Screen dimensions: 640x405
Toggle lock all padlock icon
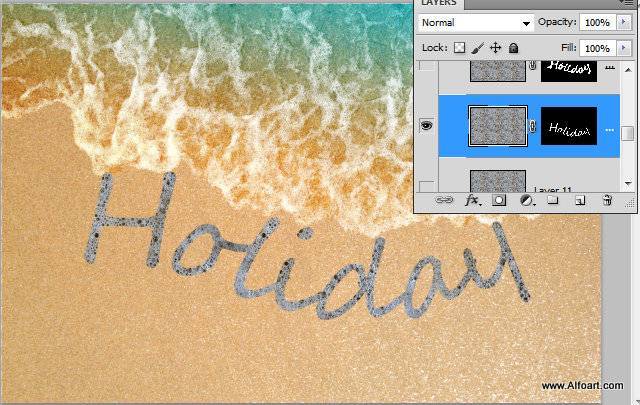click(x=513, y=47)
